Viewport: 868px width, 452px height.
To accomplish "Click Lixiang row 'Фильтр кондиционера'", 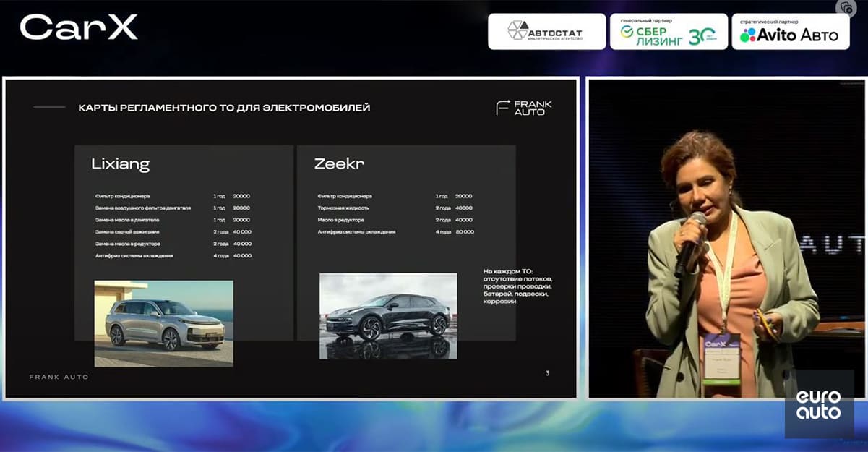I will 173,196.
